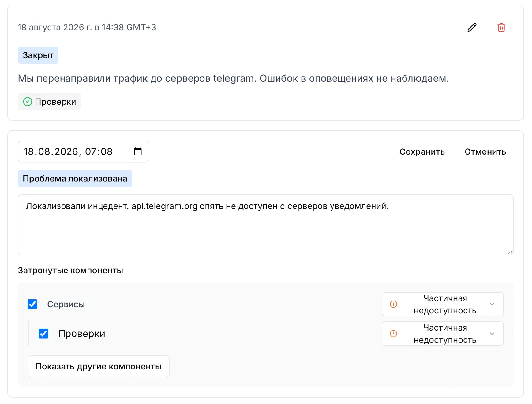
Task: Uncheck the Проверки component checkbox
Action: coord(44,333)
